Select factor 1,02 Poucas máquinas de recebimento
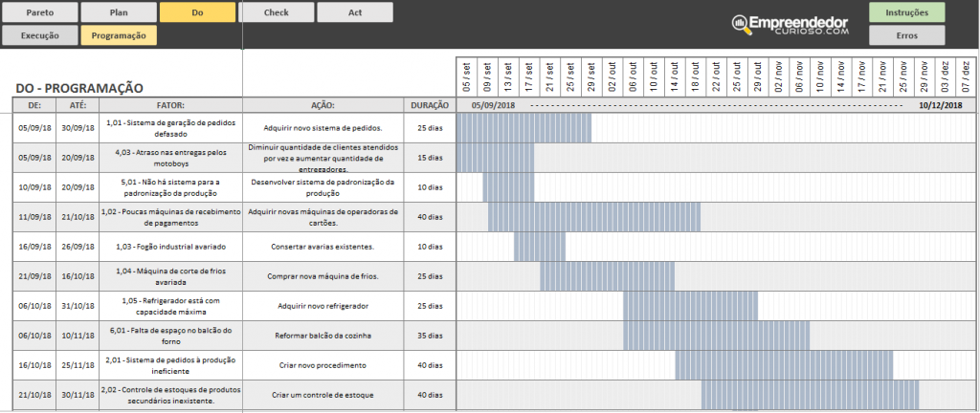Viewport: 980px width, 413px height. click(170, 217)
